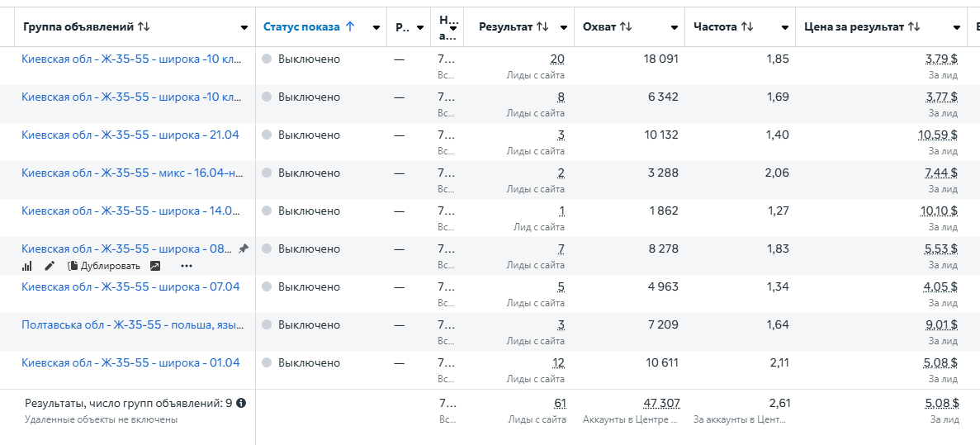Screen dimensions: 980x445
Task: Click sort arrows next to Частота header
Action: pyautogui.click(x=747, y=27)
